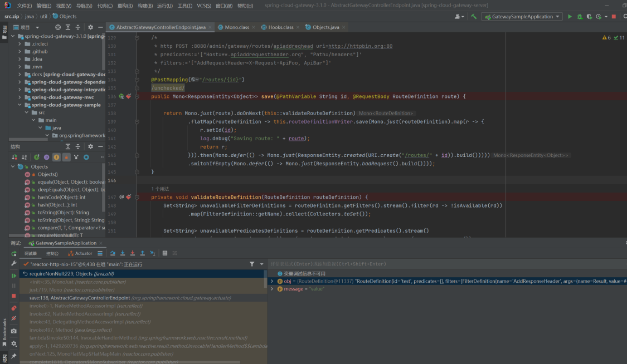Click the warnings indicator in the editor corner

tap(606, 37)
